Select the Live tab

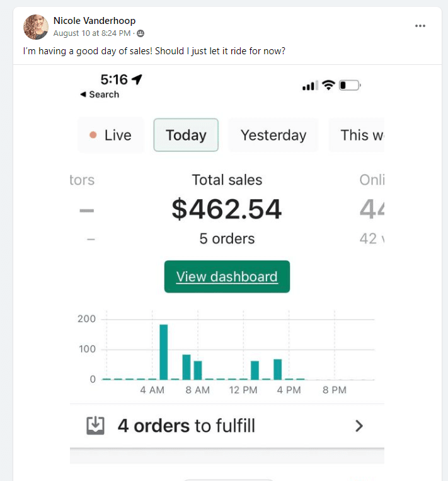(x=111, y=135)
